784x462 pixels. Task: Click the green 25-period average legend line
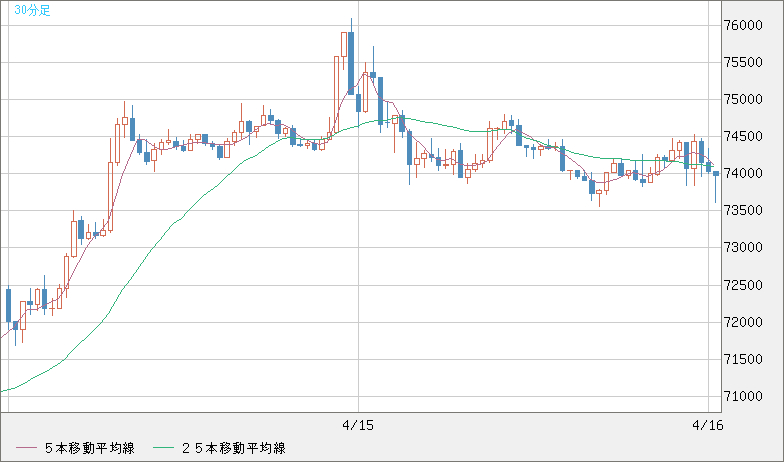click(x=164, y=448)
